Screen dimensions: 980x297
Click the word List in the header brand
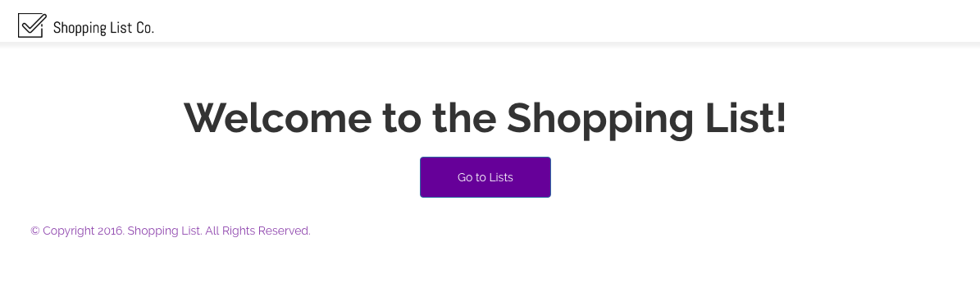pyautogui.click(x=122, y=28)
